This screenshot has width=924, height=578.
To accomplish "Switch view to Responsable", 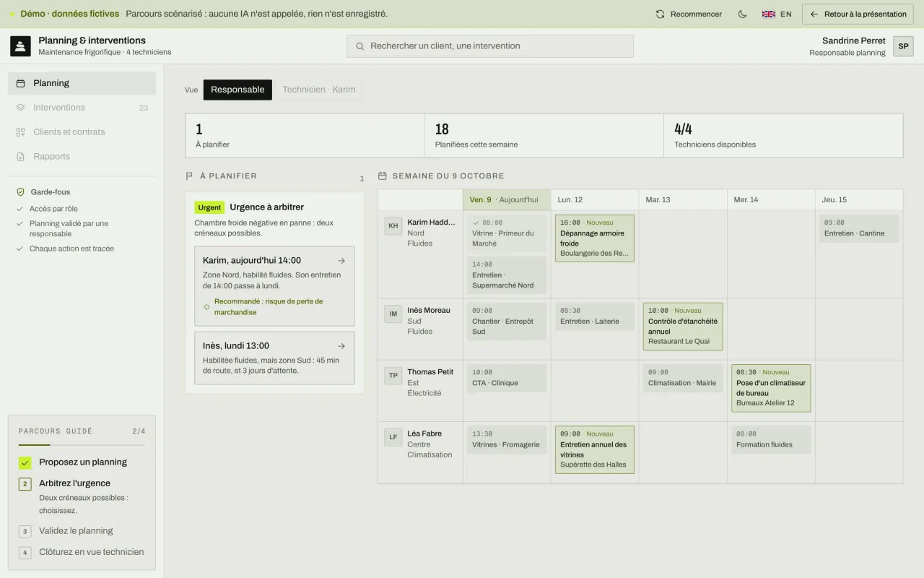I will pyautogui.click(x=237, y=90).
